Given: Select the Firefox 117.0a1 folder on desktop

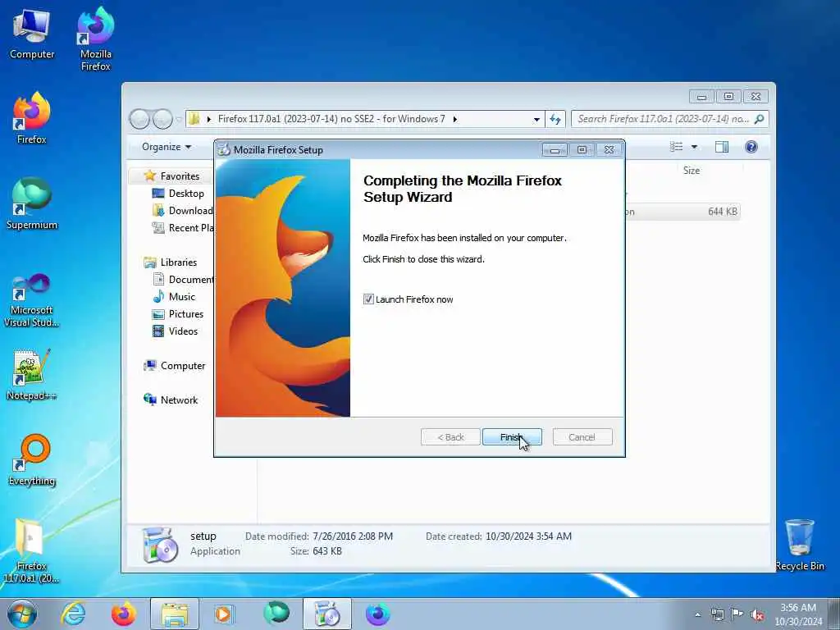Looking at the screenshot, I should tap(32, 550).
